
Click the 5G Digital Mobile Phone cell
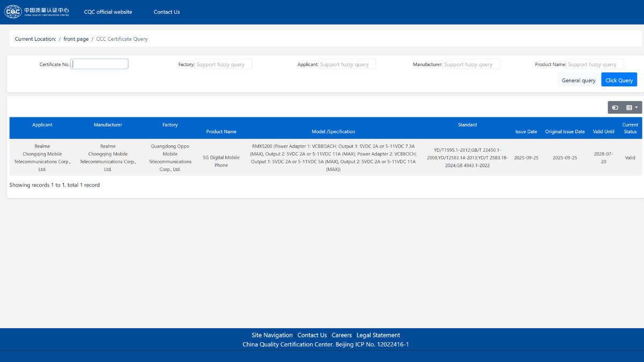[221, 161]
